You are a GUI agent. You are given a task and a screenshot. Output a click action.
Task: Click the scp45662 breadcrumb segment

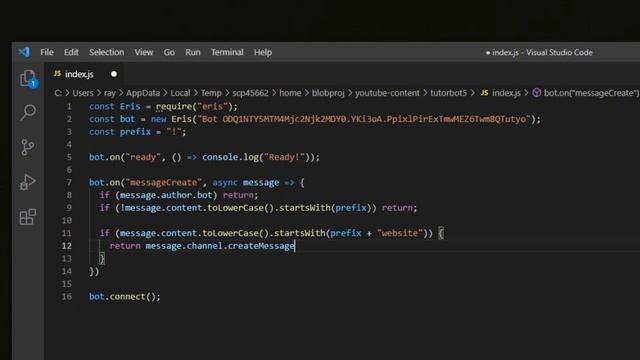(250, 93)
